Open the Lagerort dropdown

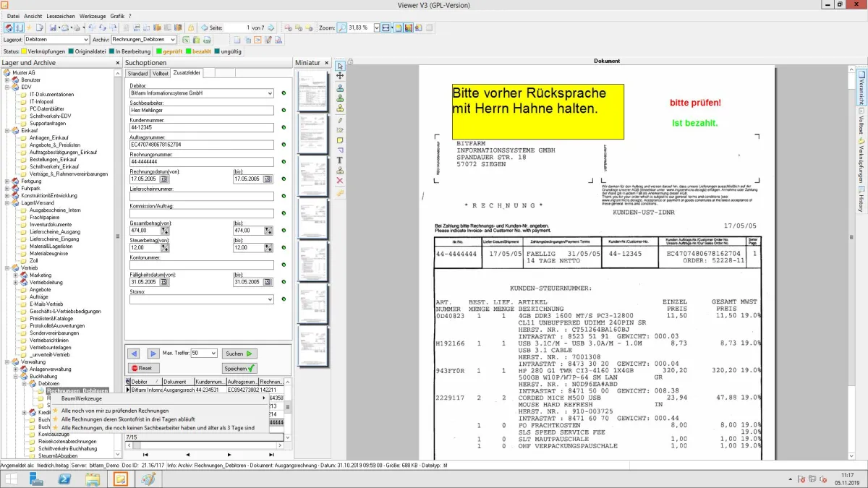coord(85,40)
